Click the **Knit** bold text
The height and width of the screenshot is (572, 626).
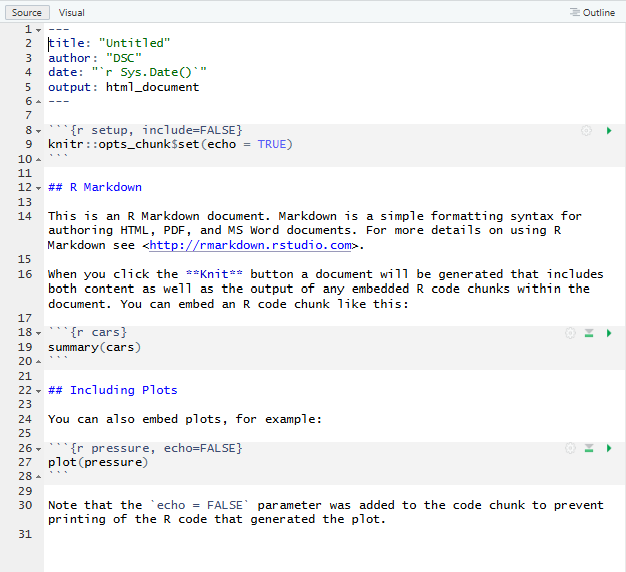pyautogui.click(x=214, y=274)
